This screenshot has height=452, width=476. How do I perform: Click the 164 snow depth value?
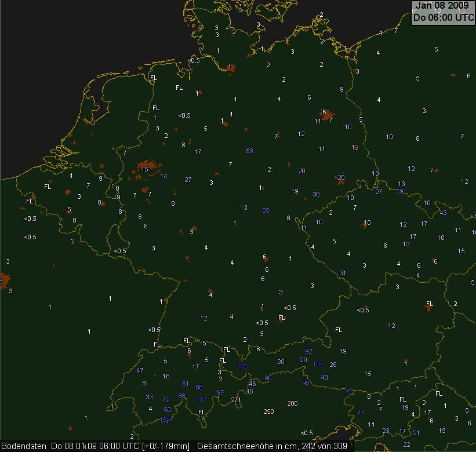[165, 420]
